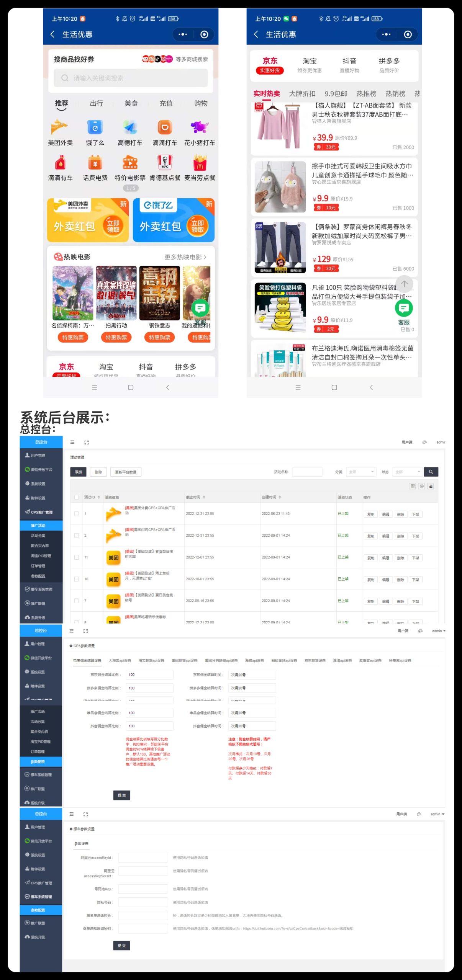Click the 更新平台数据 button
The height and width of the screenshot is (980, 462).
point(126,472)
